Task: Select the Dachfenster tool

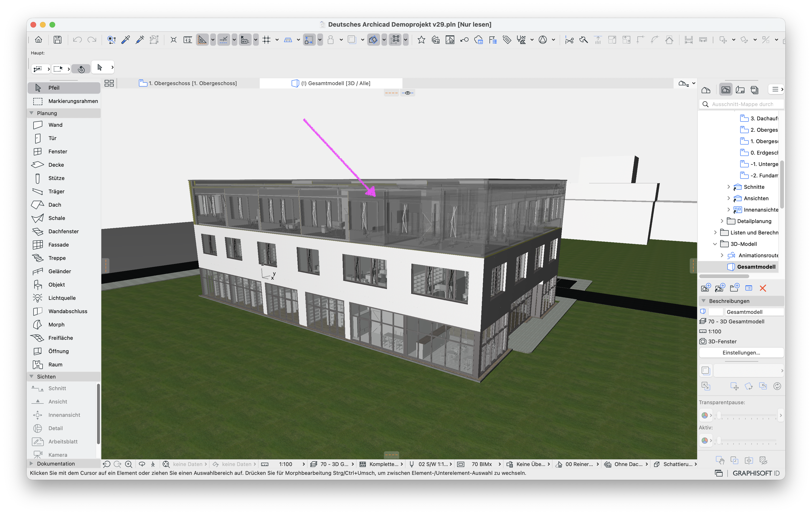Action: 64,231
